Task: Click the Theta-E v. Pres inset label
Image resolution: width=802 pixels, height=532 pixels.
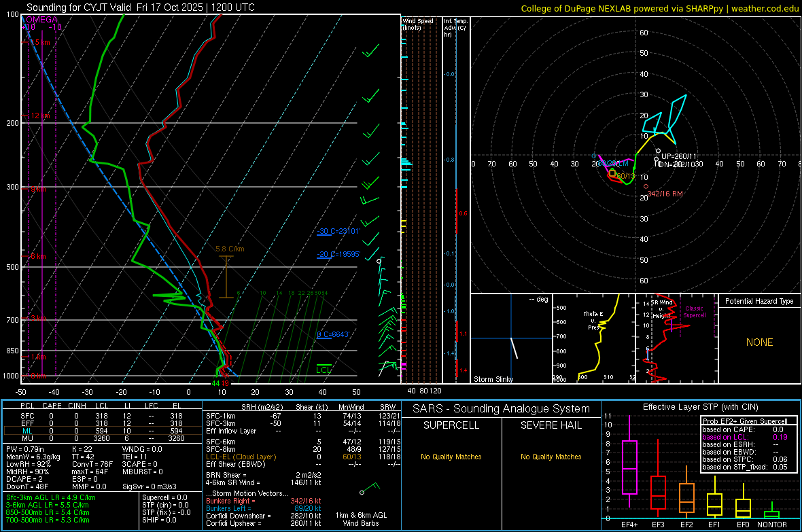Action: coord(593,320)
